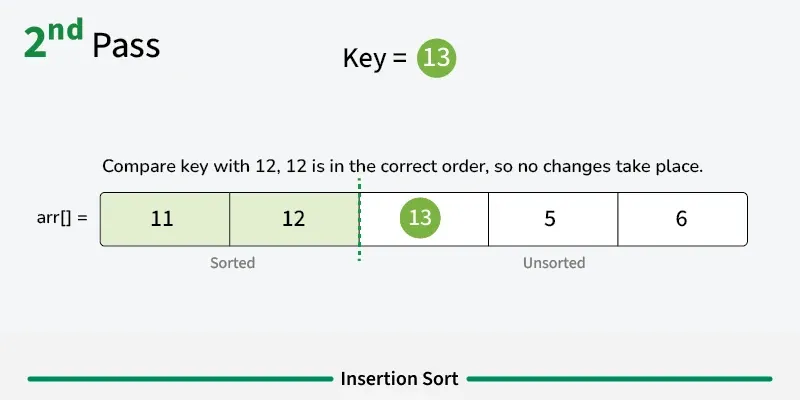Click the green line right of Insertion Sort
This screenshot has width=800, height=400.
(619, 379)
